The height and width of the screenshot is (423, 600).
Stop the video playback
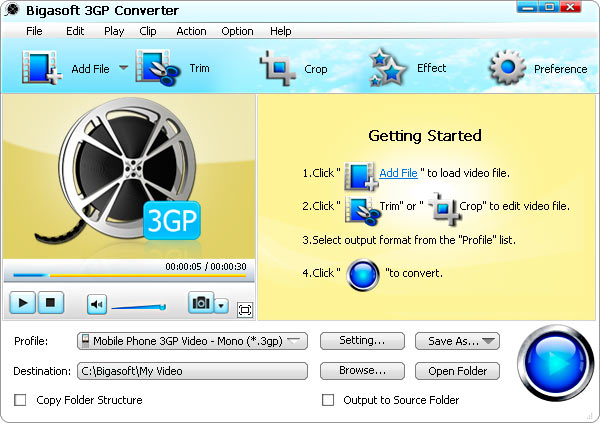click(50, 302)
